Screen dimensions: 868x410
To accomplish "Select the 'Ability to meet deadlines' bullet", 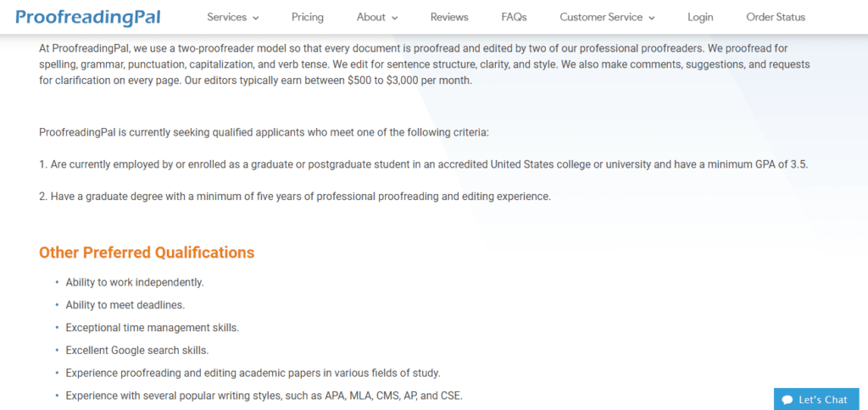I will click(125, 305).
